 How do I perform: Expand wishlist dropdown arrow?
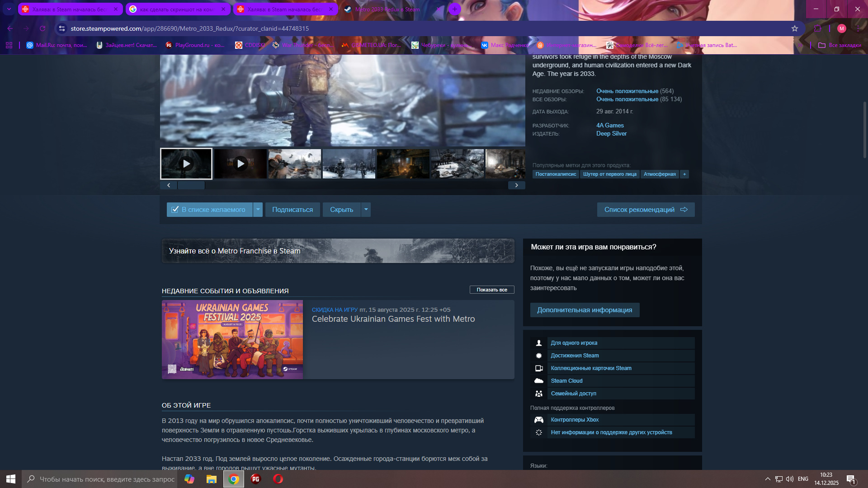coord(258,210)
